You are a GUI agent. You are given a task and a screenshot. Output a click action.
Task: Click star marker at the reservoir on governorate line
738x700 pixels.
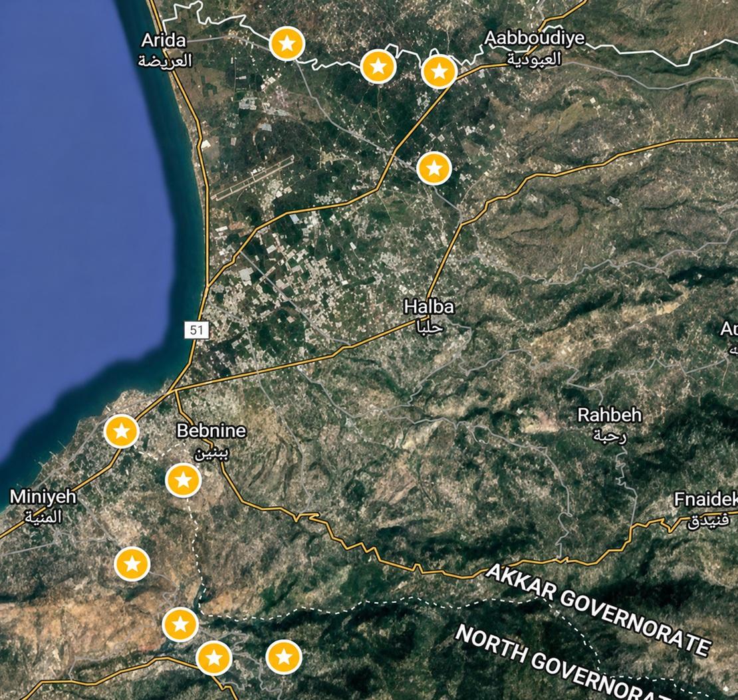[x=180, y=624]
